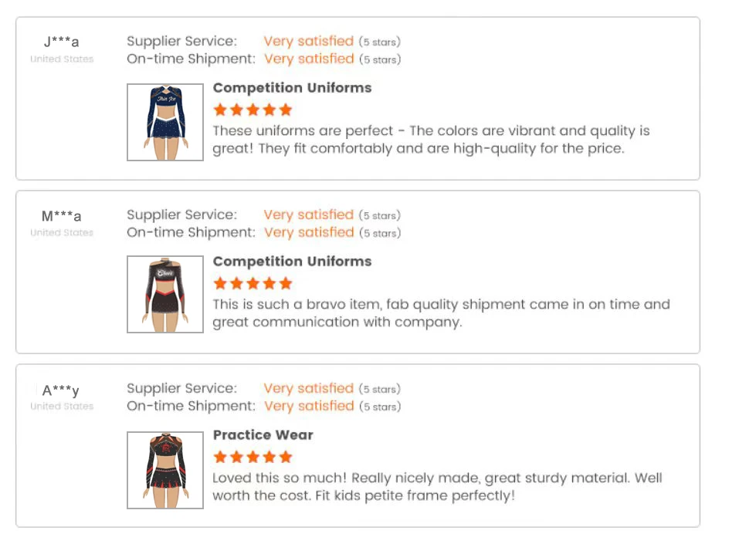Click J***a's Competition Uniforms product title
The width and height of the screenshot is (756, 544).
(292, 88)
